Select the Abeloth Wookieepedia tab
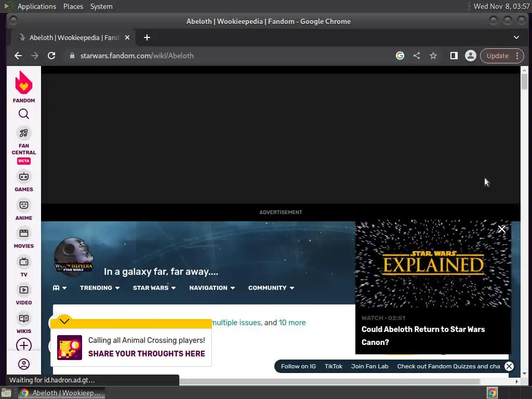Viewport: 532px width, 399px height. (x=73, y=37)
